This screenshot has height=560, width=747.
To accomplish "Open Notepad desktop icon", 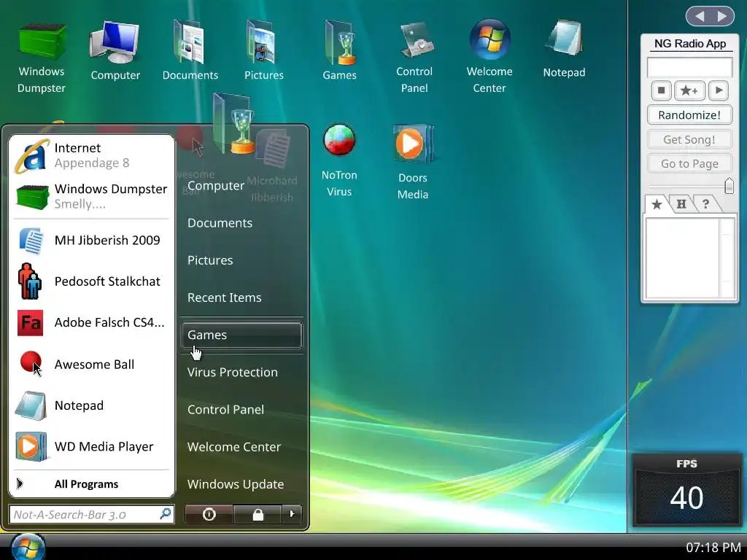I will (x=564, y=49).
